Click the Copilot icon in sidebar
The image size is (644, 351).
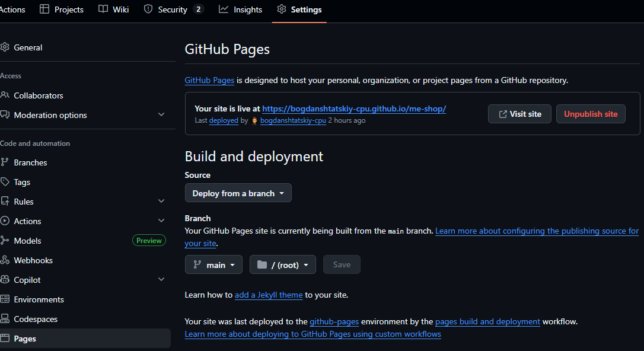(5, 280)
